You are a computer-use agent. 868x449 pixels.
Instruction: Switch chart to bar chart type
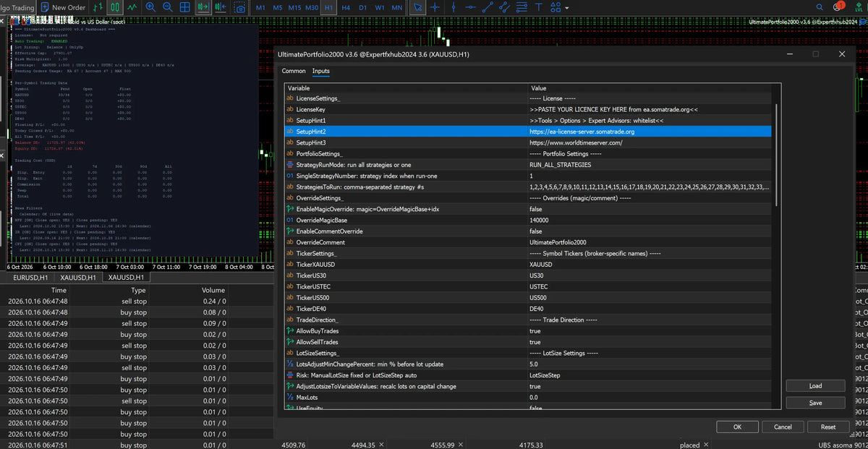(97, 7)
